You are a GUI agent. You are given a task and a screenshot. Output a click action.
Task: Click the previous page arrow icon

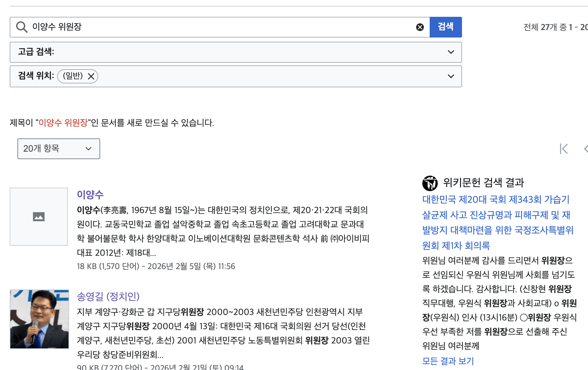tap(585, 149)
